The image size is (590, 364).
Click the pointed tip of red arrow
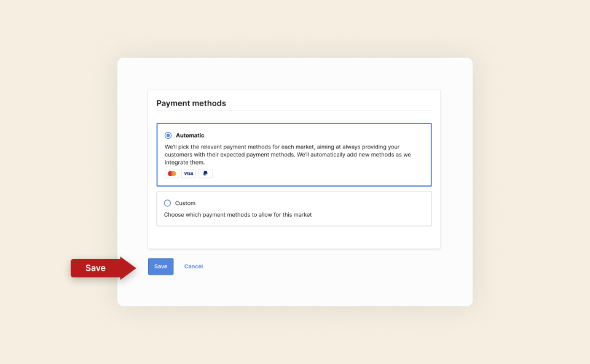(x=133, y=268)
